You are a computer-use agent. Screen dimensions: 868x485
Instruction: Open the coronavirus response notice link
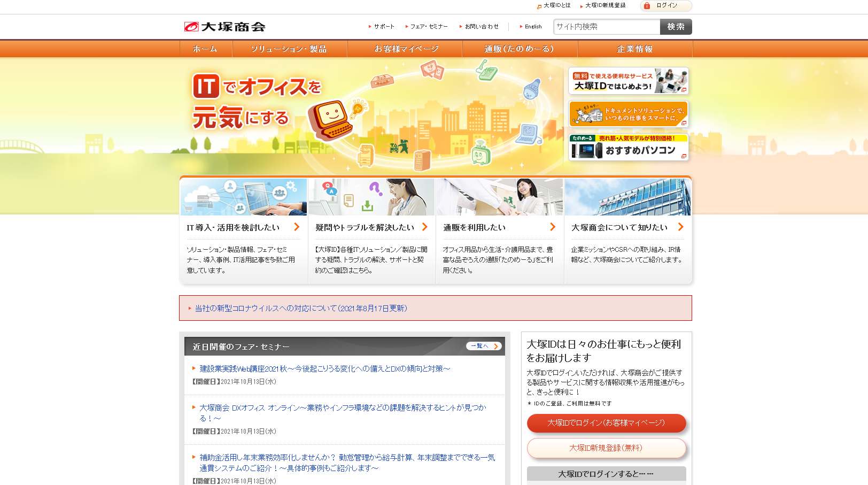click(x=301, y=309)
